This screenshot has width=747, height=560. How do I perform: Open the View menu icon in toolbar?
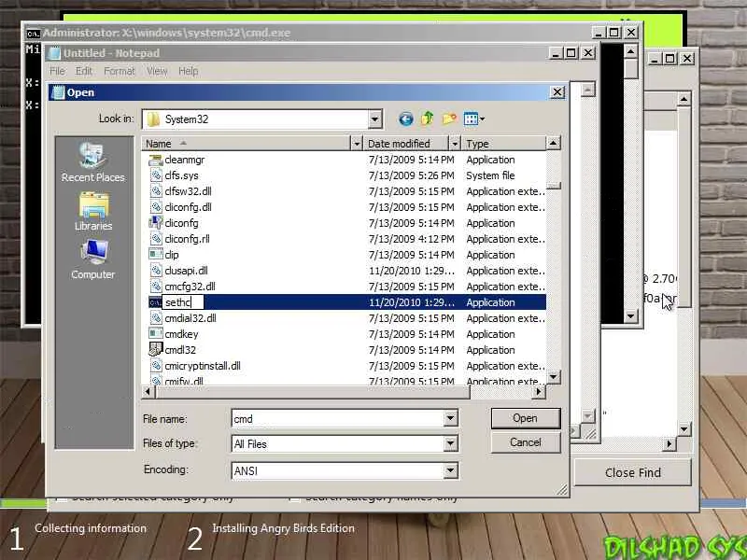coord(473,119)
